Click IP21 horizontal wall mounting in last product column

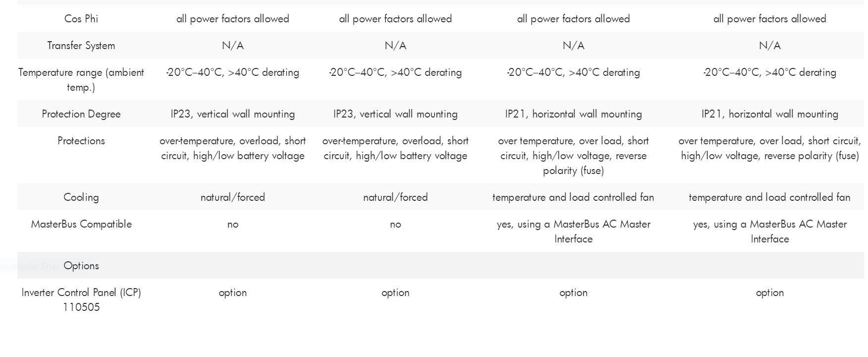769,114
